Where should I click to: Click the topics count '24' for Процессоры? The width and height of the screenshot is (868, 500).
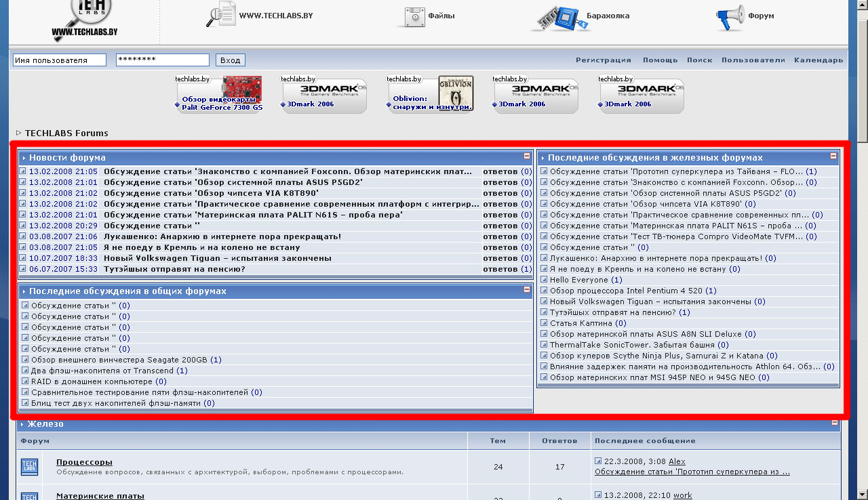(498, 467)
